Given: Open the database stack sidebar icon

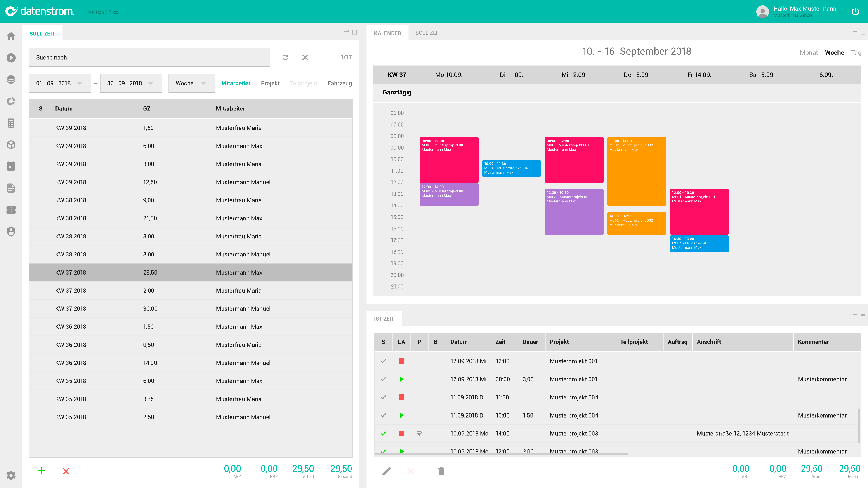Looking at the screenshot, I should (11, 80).
